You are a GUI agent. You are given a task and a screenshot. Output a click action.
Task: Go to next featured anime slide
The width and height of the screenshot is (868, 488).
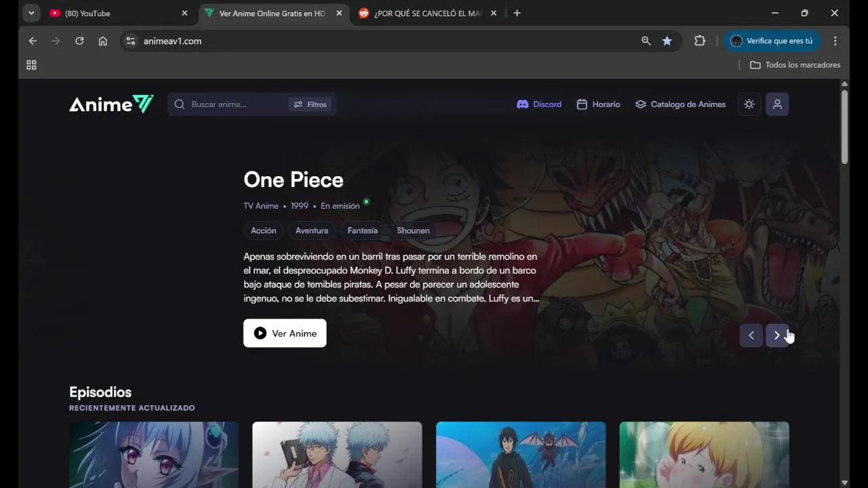pos(777,335)
